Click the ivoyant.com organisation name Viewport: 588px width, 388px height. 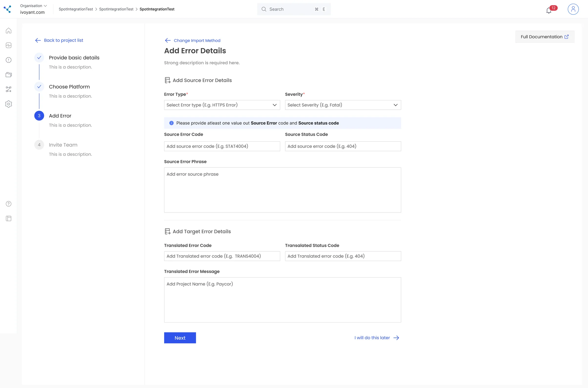click(32, 12)
